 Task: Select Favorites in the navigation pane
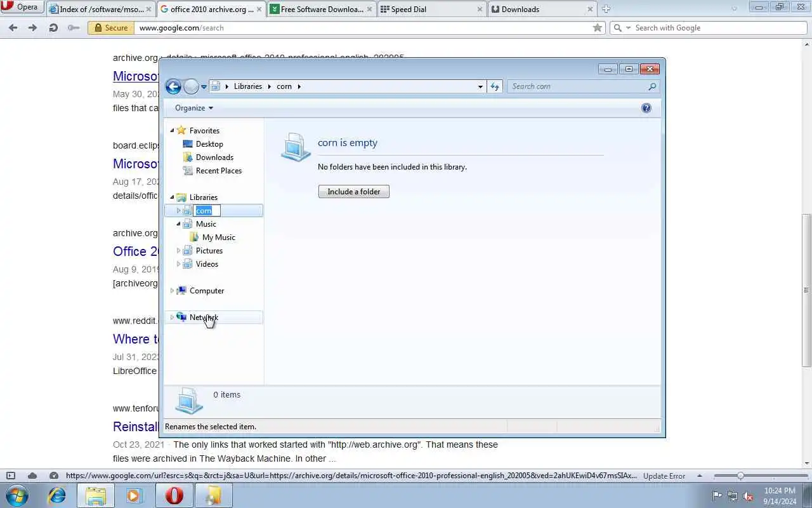point(204,131)
